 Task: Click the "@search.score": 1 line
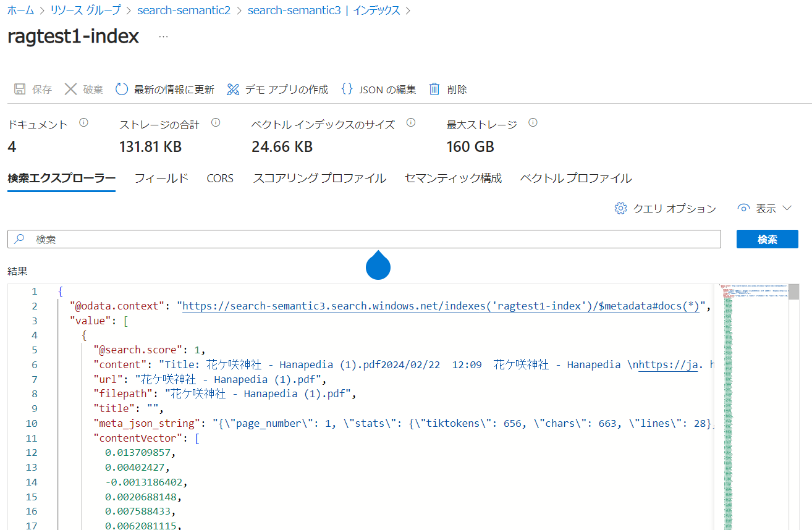[149, 350]
